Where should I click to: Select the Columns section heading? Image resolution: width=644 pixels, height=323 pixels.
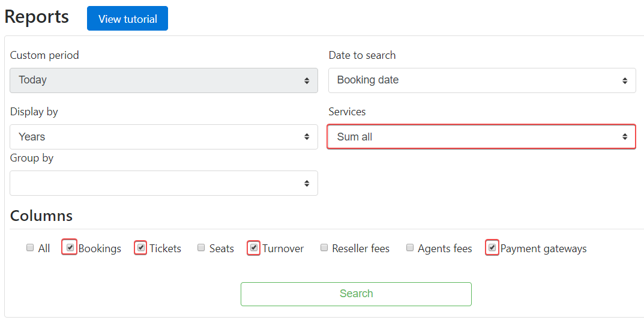41,216
